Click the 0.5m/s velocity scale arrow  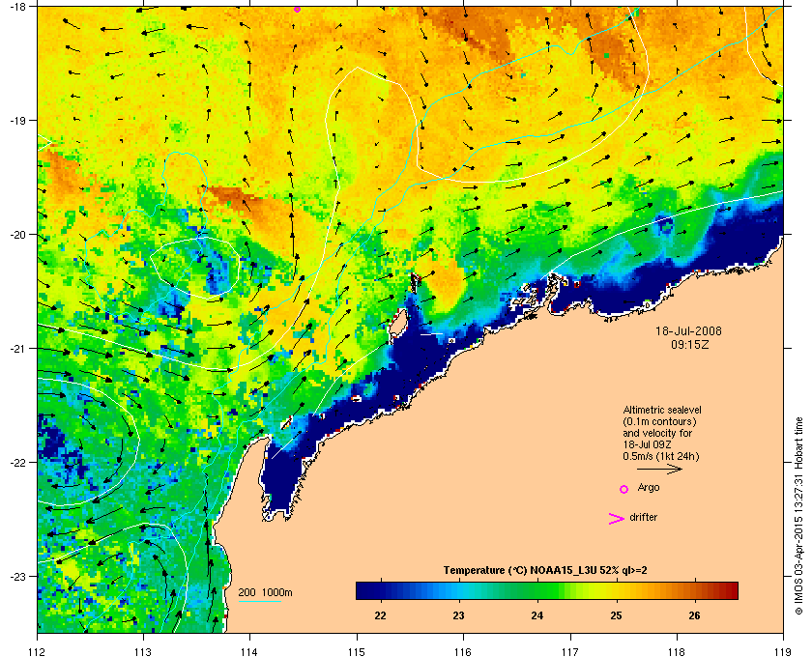[659, 470]
